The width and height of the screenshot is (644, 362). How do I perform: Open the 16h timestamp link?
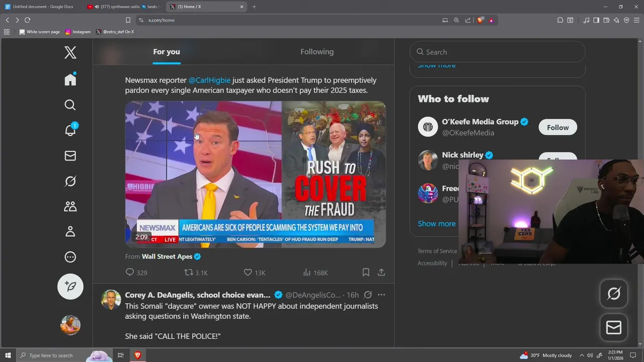tap(353, 295)
